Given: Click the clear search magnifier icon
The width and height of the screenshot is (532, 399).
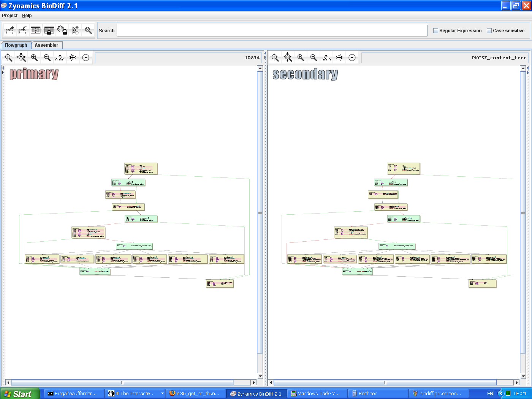Looking at the screenshot, I should point(88,30).
